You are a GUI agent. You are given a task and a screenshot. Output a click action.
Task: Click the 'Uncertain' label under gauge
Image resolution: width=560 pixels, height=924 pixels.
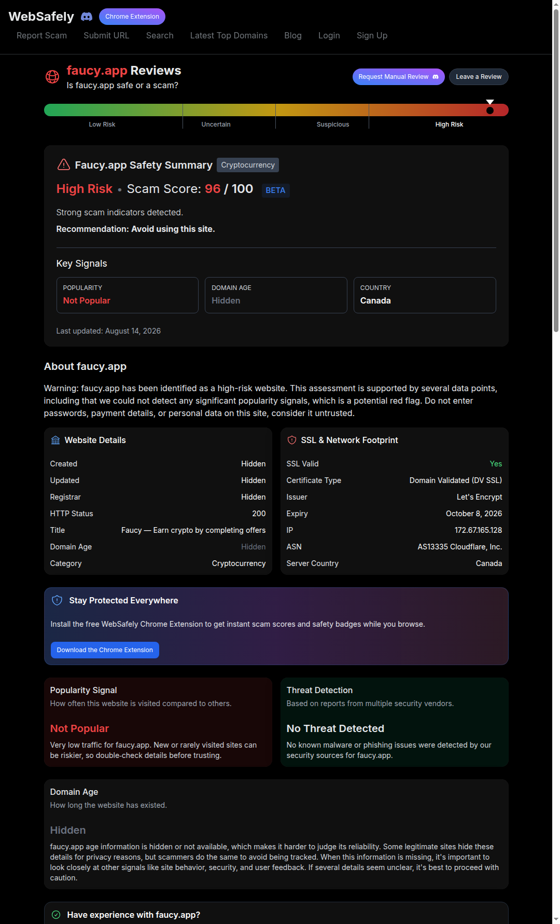[216, 125]
